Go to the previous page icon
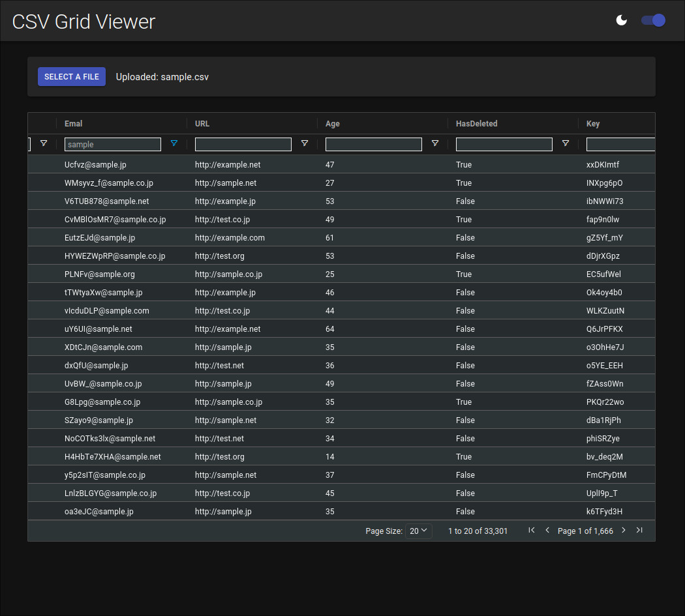This screenshot has width=685, height=616. click(x=547, y=530)
